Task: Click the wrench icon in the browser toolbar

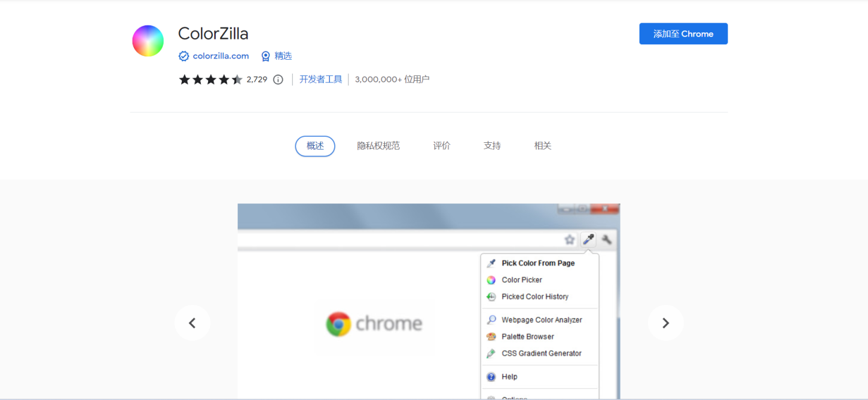Action: pyautogui.click(x=607, y=239)
